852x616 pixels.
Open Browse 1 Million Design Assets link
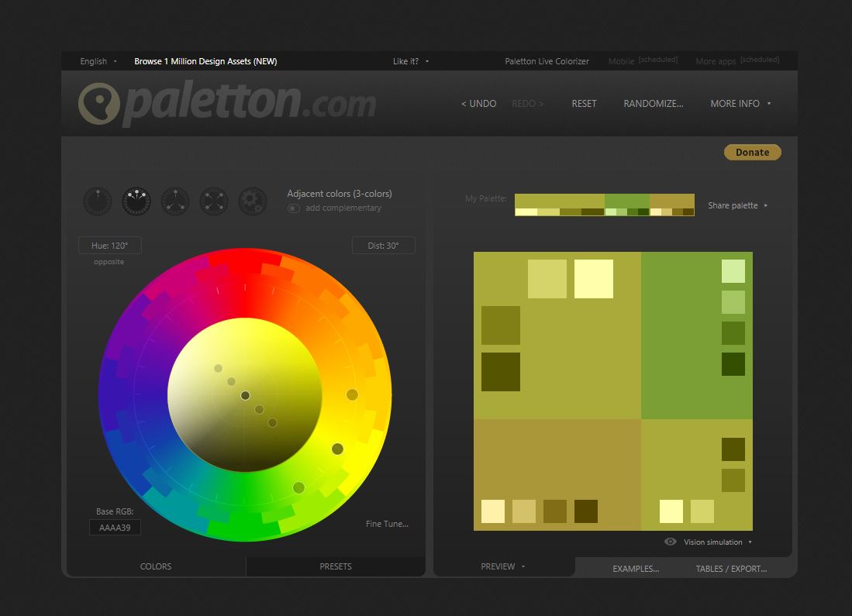tap(205, 61)
